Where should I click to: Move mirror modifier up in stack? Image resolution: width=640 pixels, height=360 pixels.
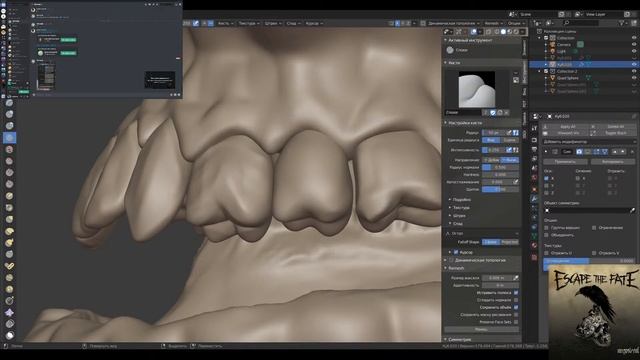tap(615, 151)
